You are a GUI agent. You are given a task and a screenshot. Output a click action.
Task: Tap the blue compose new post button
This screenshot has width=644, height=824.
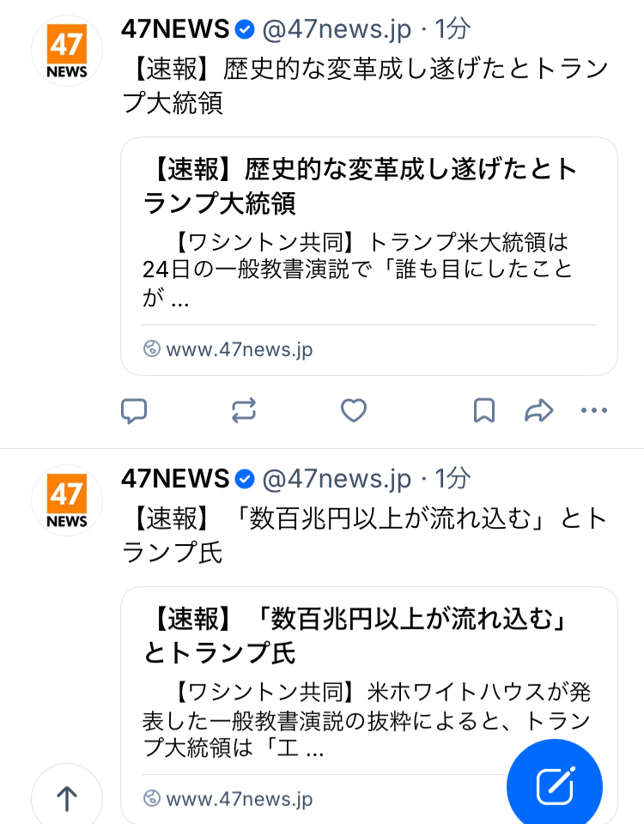pyautogui.click(x=555, y=785)
